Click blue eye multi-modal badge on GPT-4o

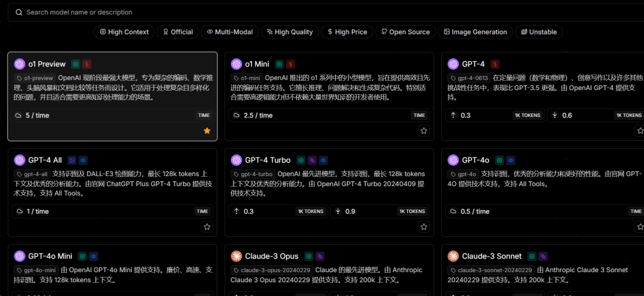click(x=510, y=161)
